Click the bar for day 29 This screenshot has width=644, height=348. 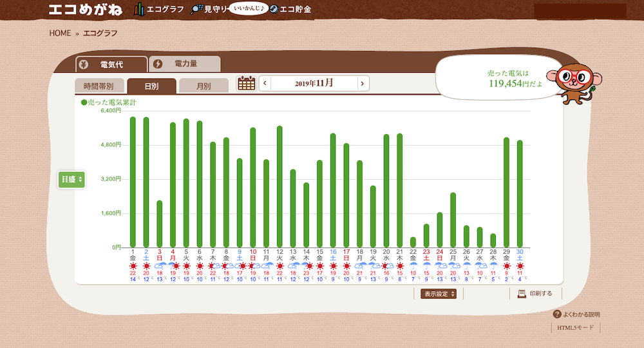click(x=506, y=192)
